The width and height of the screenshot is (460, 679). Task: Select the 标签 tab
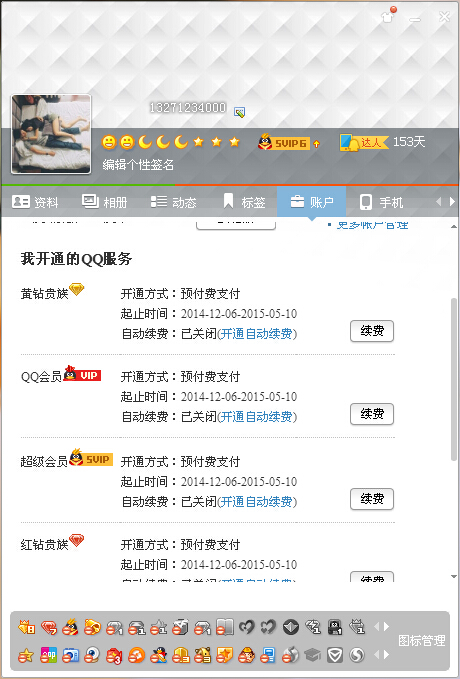[244, 202]
